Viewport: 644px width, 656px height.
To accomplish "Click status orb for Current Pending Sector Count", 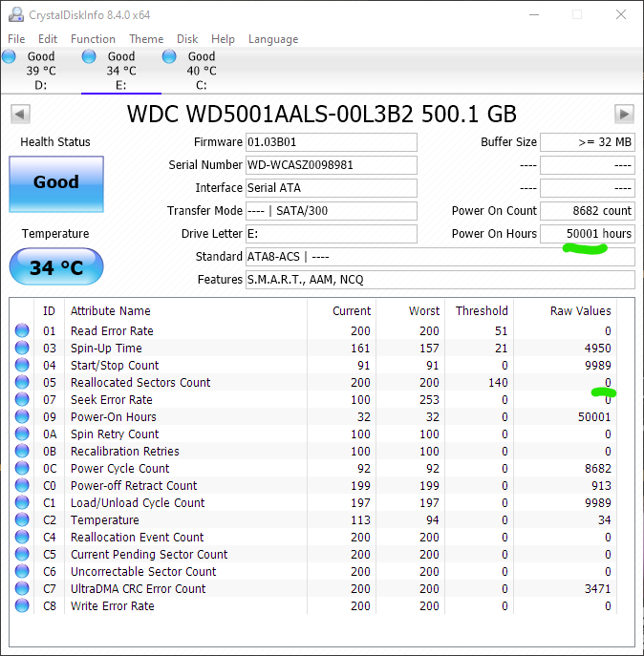I will tap(22, 554).
